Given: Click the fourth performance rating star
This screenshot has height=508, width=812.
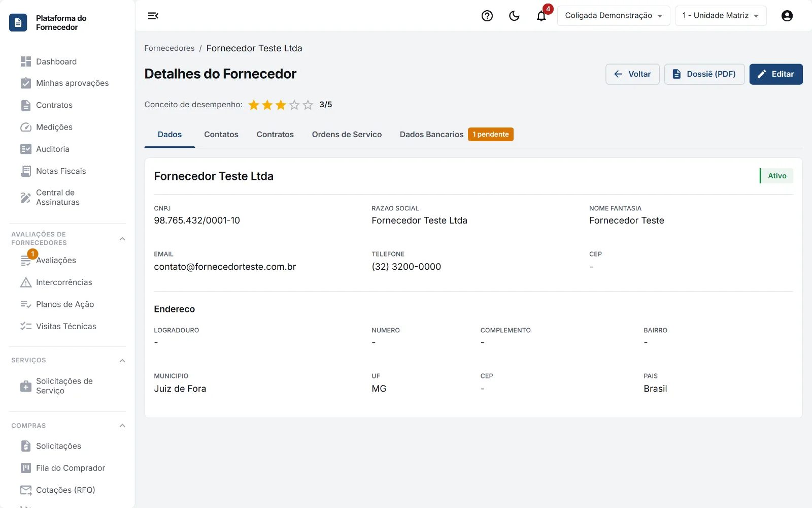Looking at the screenshot, I should tap(294, 105).
